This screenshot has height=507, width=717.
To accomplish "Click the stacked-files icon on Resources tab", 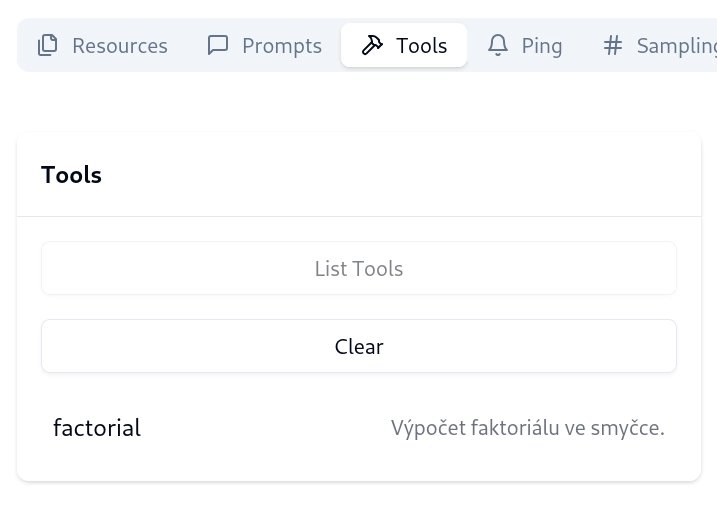I will [x=48, y=45].
